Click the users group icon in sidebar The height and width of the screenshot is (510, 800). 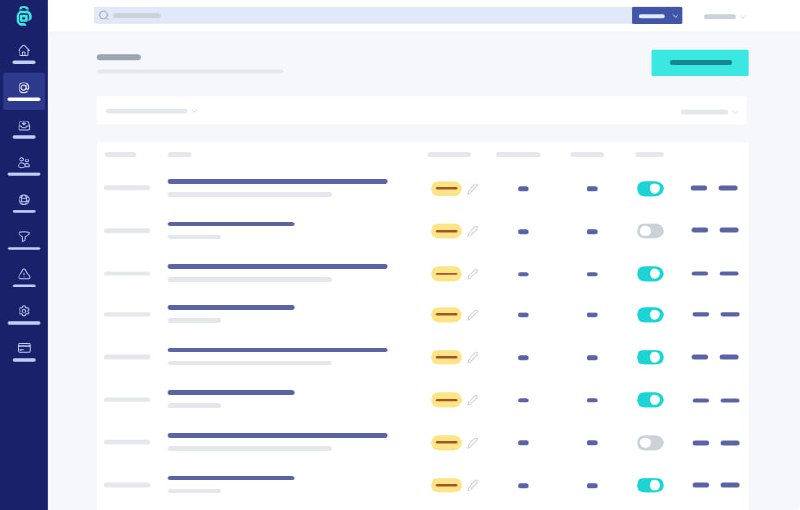24,163
